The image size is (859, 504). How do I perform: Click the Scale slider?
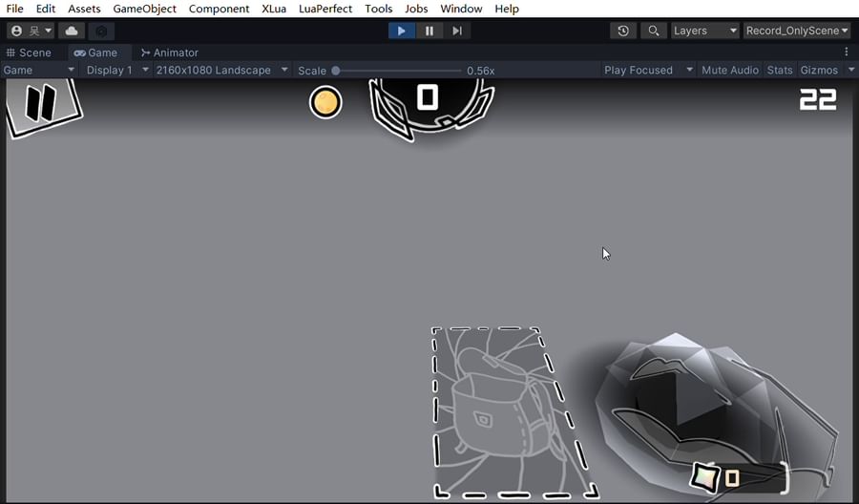(398, 71)
